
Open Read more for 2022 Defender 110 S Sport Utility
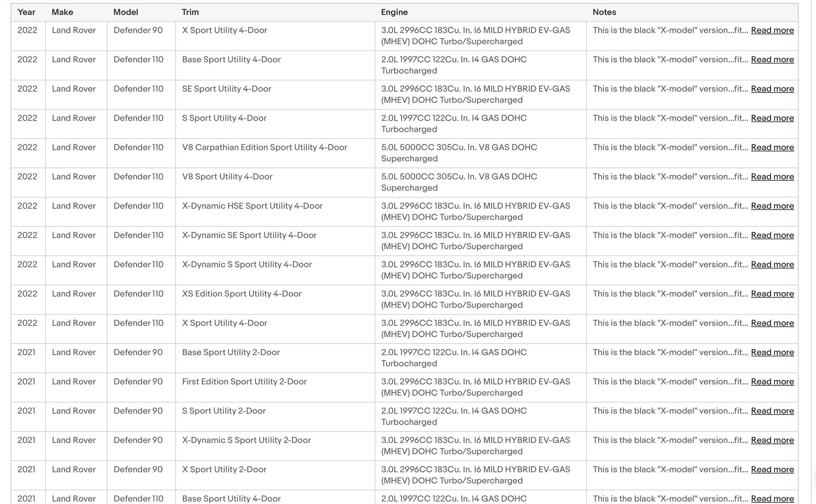click(772, 118)
